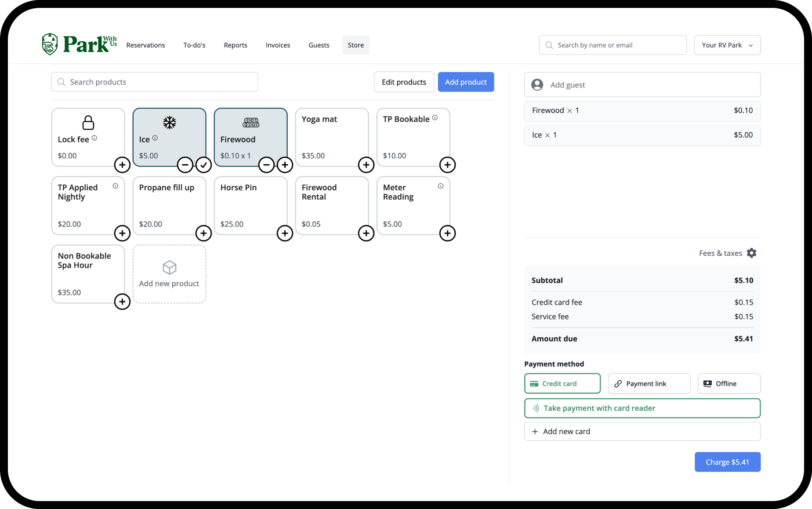Open the Add guest field
Viewport: 812px width, 509px height.
[642, 85]
